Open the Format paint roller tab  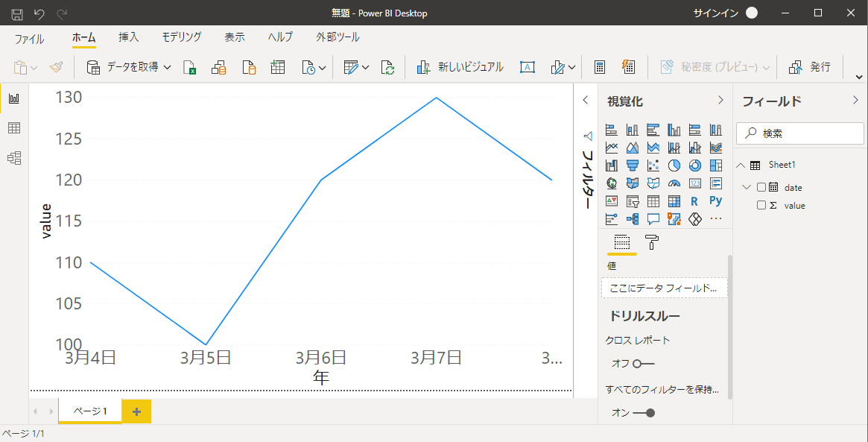click(653, 242)
